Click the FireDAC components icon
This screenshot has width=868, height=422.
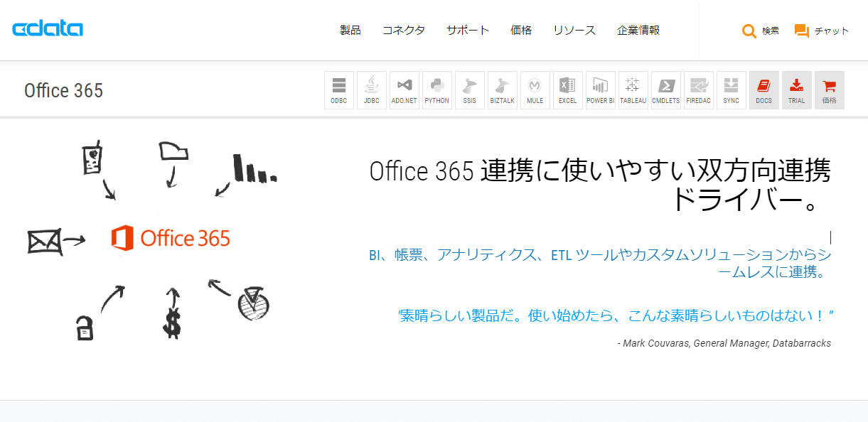coord(699,90)
